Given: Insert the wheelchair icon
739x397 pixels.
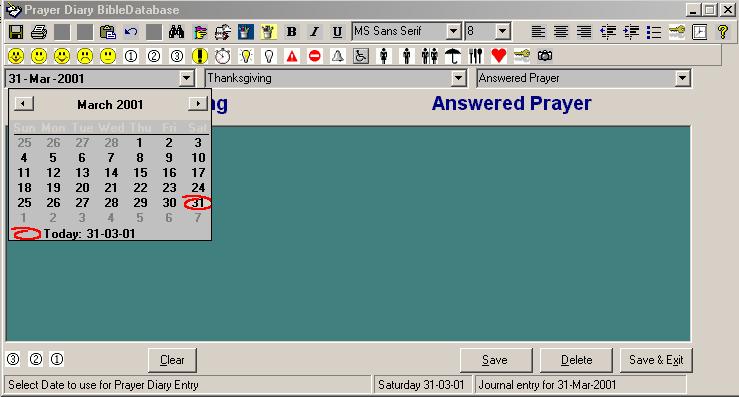Looking at the screenshot, I should pyautogui.click(x=361, y=56).
